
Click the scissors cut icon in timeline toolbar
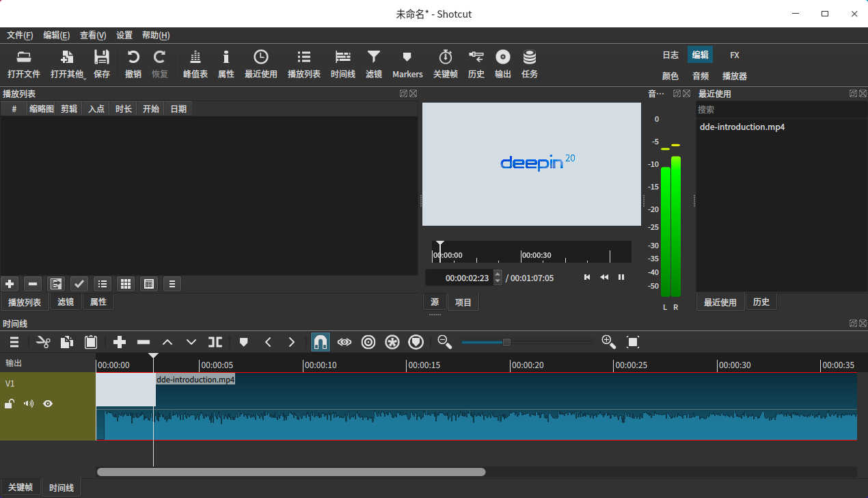tap(44, 342)
